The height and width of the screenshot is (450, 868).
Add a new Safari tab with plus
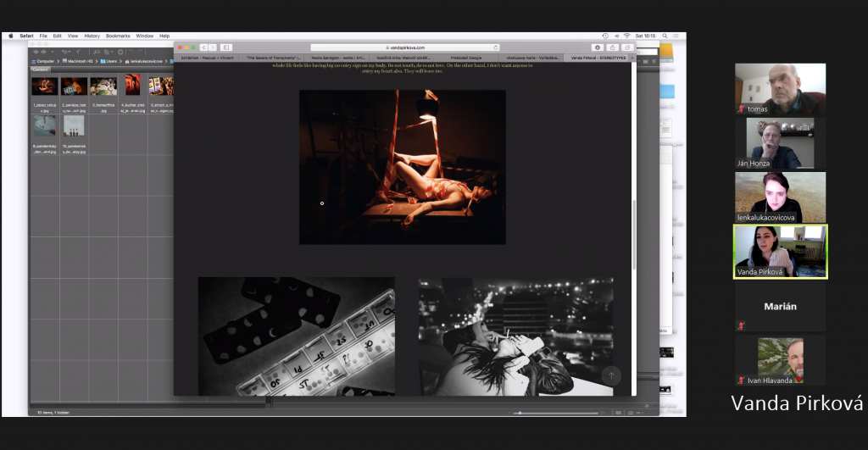tap(632, 58)
